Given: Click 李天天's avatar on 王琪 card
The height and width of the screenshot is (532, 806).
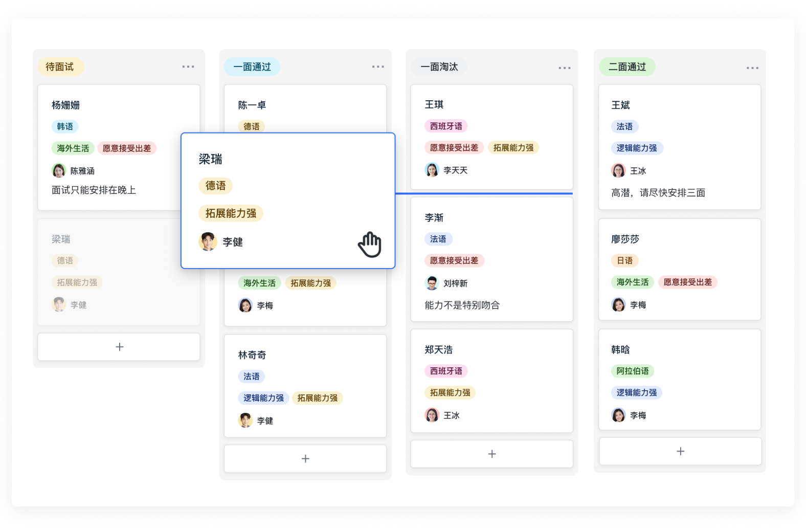Looking at the screenshot, I should pos(432,170).
